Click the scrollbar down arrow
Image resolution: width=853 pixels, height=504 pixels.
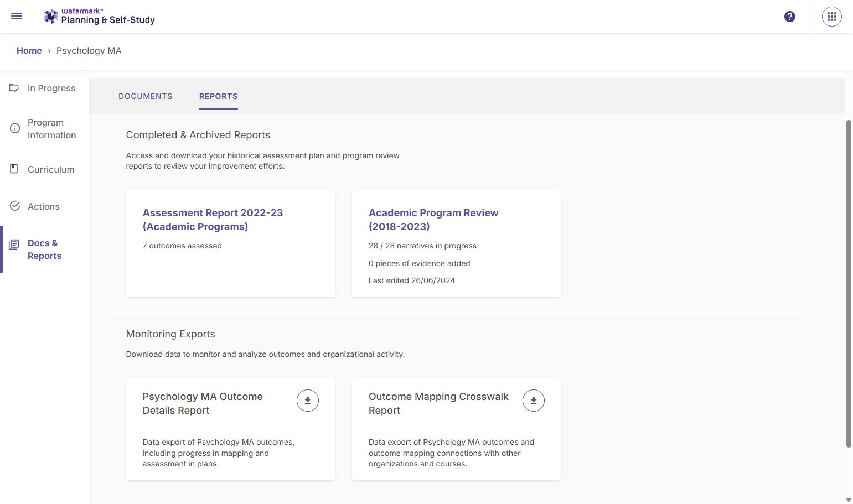point(849,500)
